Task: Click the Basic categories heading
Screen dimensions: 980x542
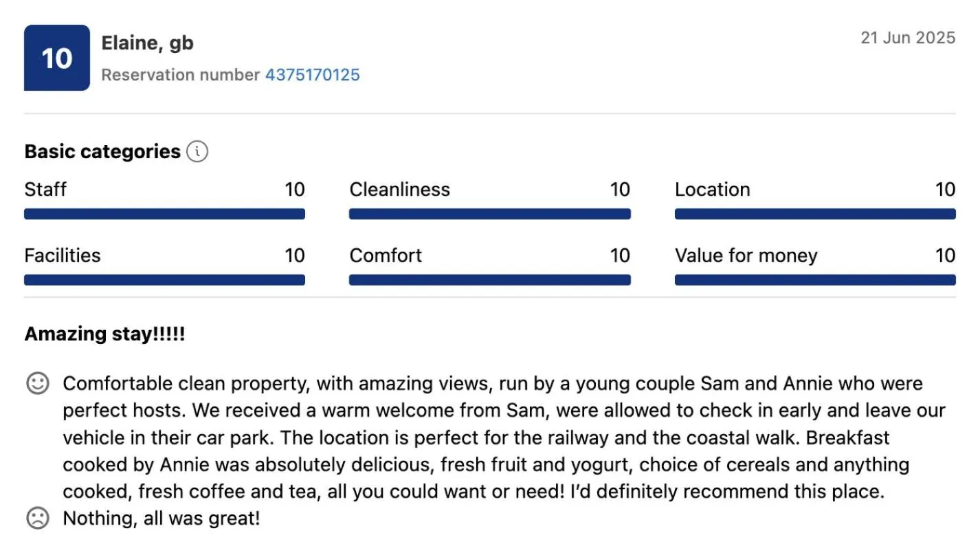Action: coord(102,151)
